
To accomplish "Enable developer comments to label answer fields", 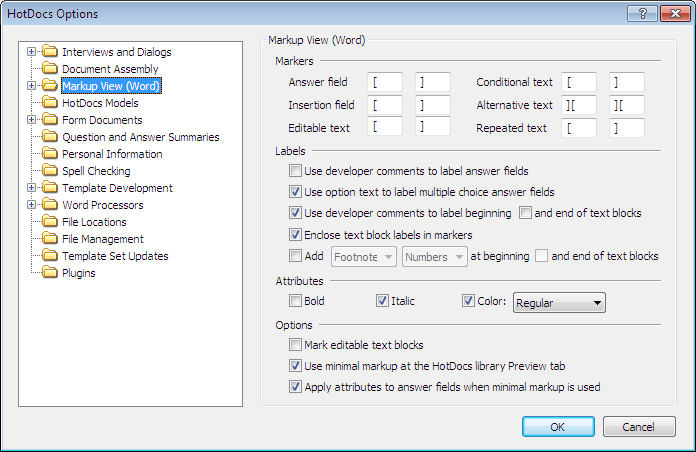I will (295, 170).
